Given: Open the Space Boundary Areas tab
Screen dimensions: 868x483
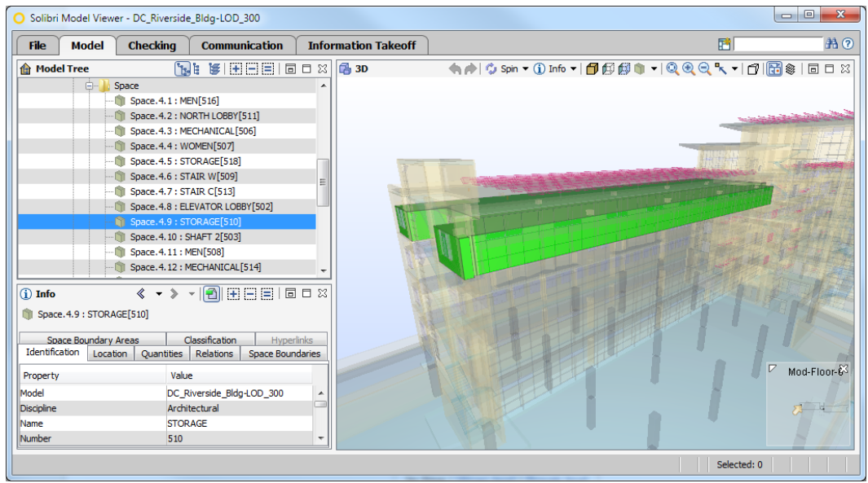Looking at the screenshot, I should [x=93, y=339].
